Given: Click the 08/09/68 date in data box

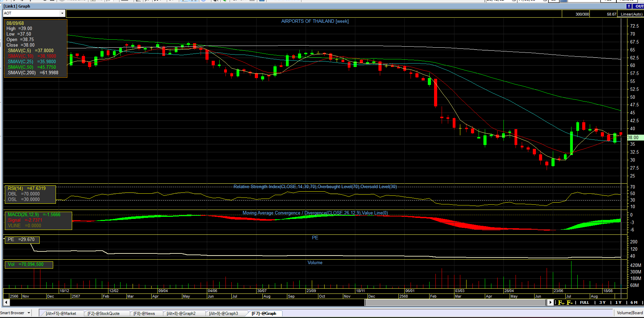Looking at the screenshot, I should pos(15,23).
